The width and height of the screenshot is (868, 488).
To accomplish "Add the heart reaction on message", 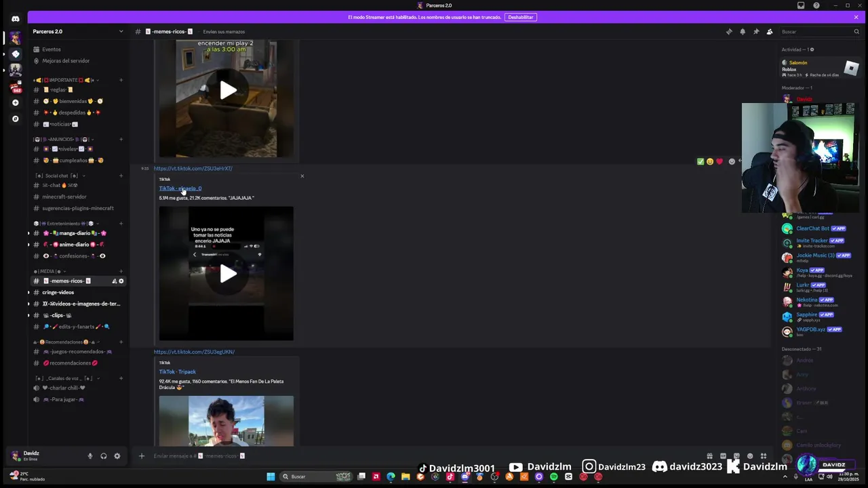I will 719,161.
